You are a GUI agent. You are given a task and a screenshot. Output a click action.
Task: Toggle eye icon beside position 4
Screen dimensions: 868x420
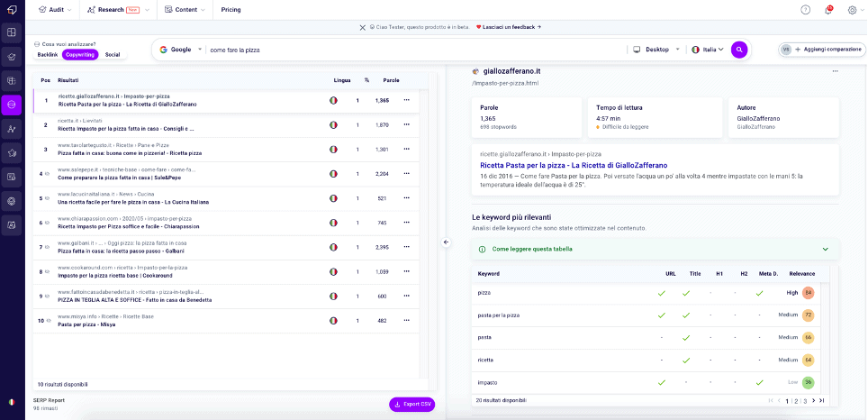48,173
